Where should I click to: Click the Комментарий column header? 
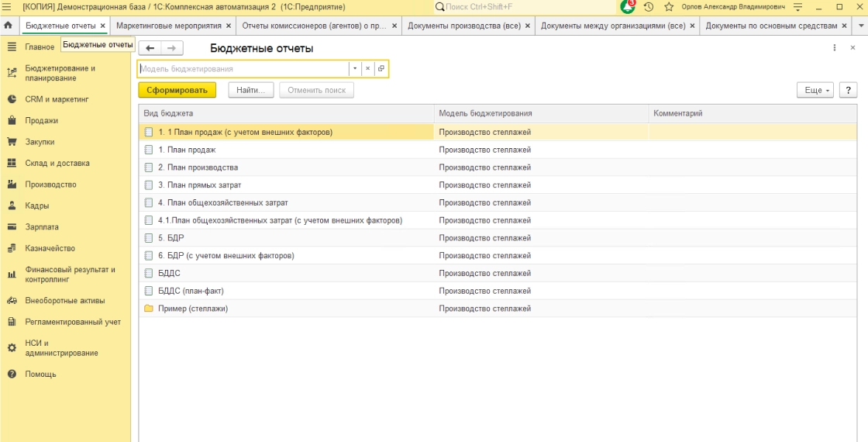coord(753,113)
